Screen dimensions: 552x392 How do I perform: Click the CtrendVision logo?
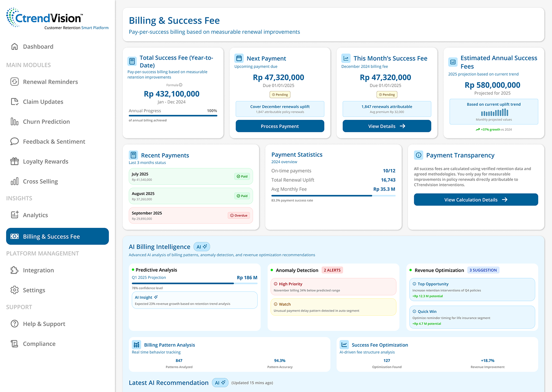pos(44,18)
